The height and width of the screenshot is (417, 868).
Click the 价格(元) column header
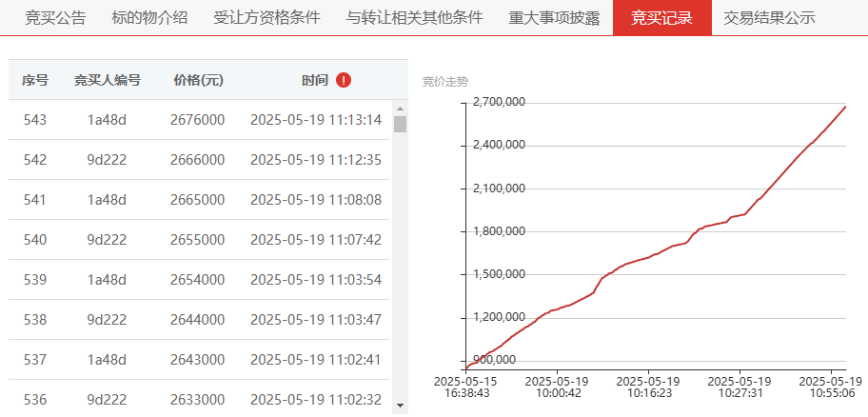(x=198, y=81)
